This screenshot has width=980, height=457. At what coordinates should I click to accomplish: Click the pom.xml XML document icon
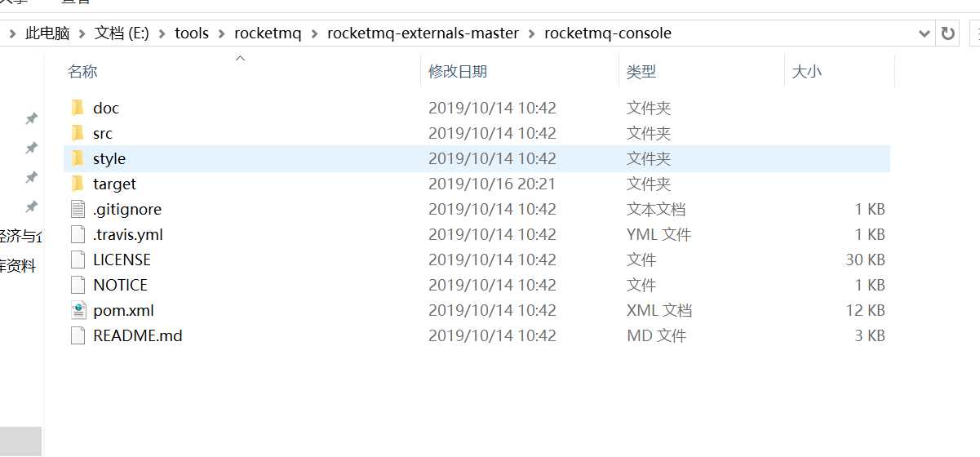(78, 310)
